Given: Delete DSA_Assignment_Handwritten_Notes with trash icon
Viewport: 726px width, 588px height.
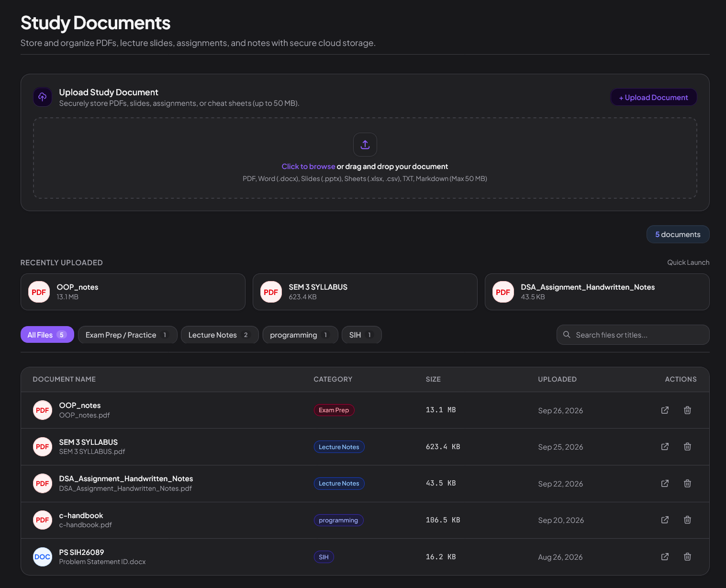Looking at the screenshot, I should point(687,483).
